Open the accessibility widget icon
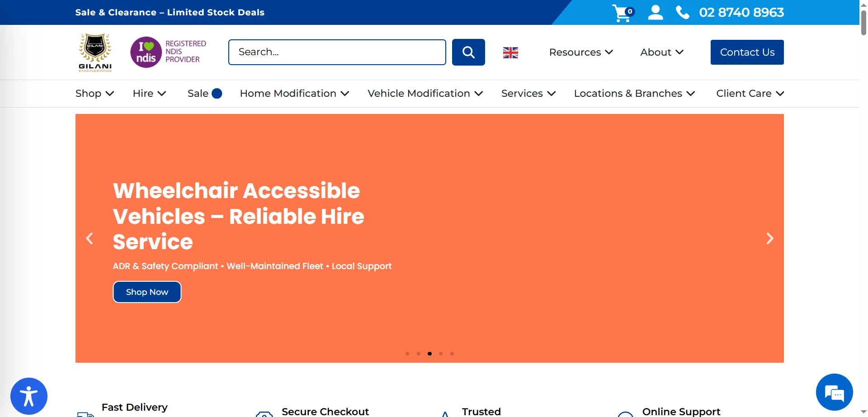This screenshot has height=417, width=868. (x=29, y=396)
